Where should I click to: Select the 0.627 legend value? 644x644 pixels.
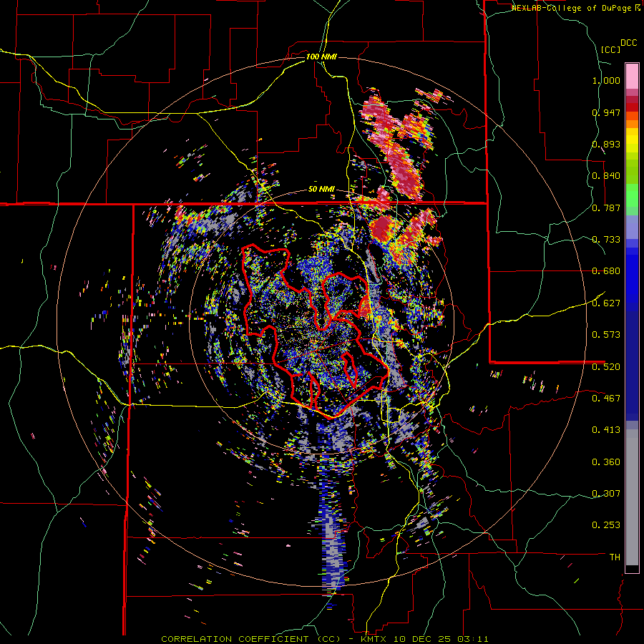coord(606,303)
